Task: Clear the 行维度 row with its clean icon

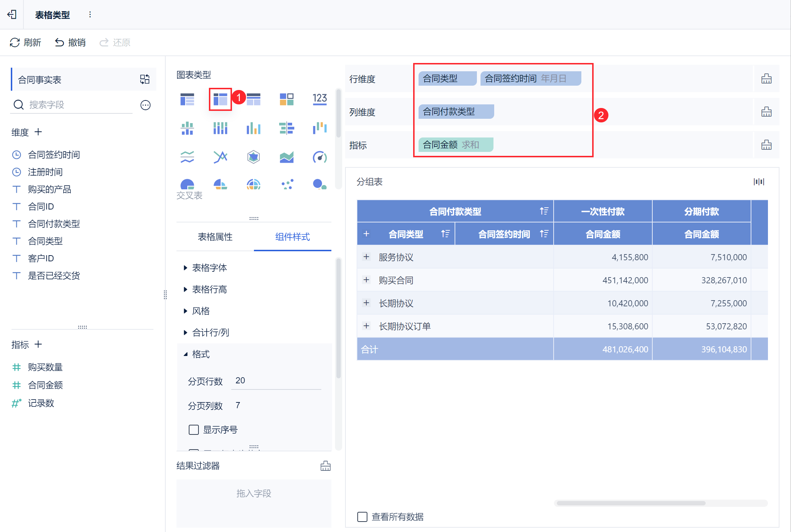Action: click(x=766, y=79)
